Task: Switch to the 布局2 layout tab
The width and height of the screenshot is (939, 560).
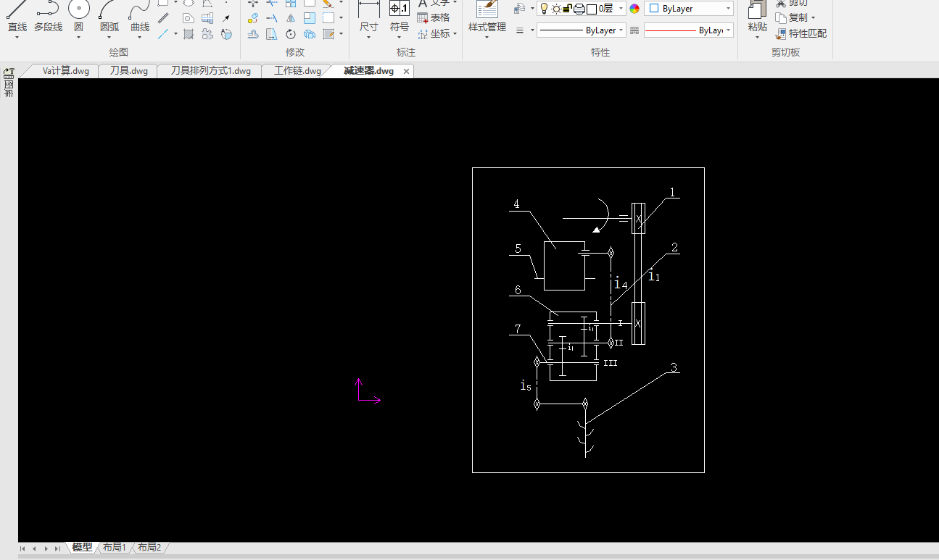Action: tap(149, 548)
